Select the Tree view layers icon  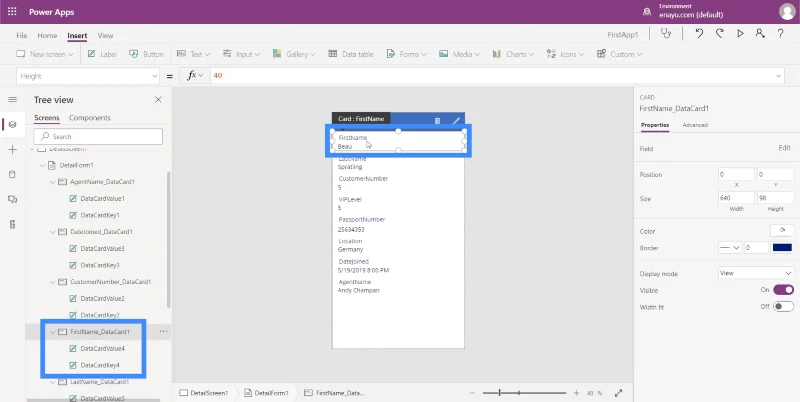13,124
